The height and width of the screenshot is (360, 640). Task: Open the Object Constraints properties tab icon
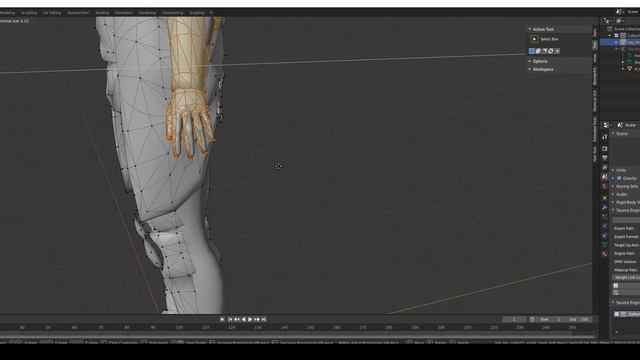604,236
